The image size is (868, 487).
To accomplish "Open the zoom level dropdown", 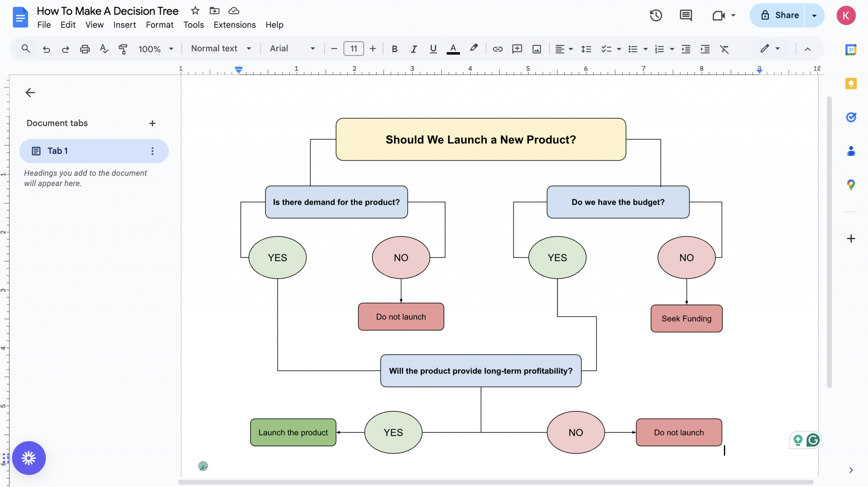I will pyautogui.click(x=156, y=48).
